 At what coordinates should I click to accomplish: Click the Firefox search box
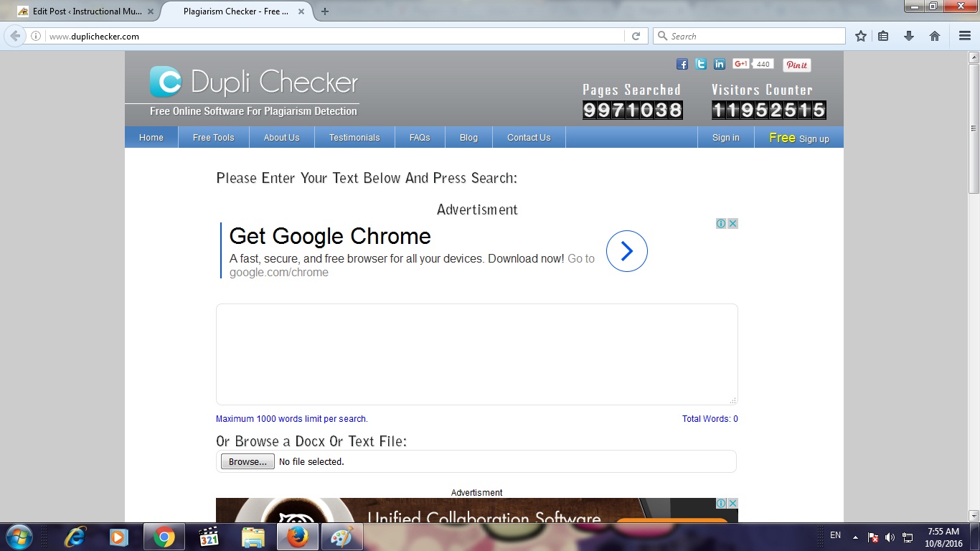click(749, 36)
